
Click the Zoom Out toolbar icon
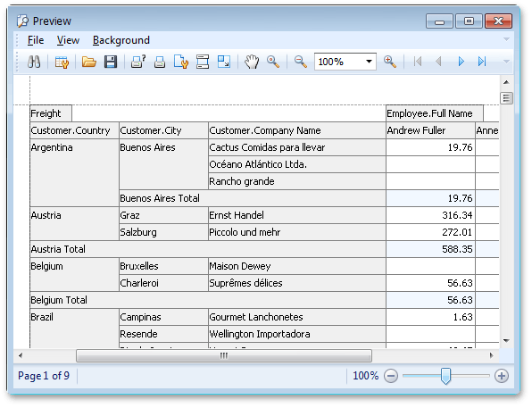[301, 62]
